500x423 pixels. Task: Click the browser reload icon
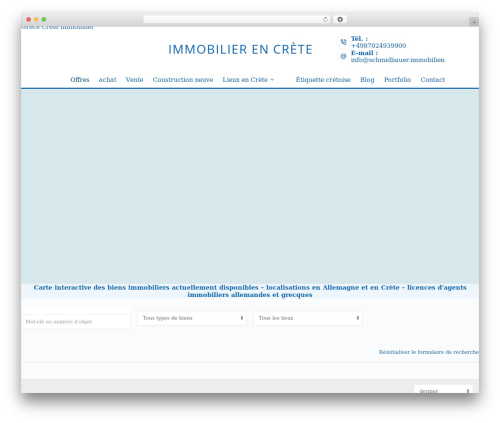coord(325,19)
